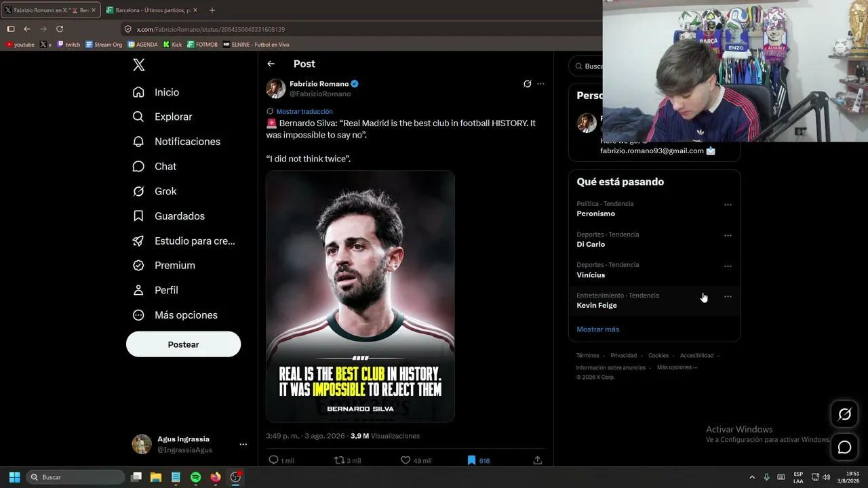Image resolution: width=868 pixels, height=488 pixels.
Task: Click the Grok icon on the post header
Action: 527,84
